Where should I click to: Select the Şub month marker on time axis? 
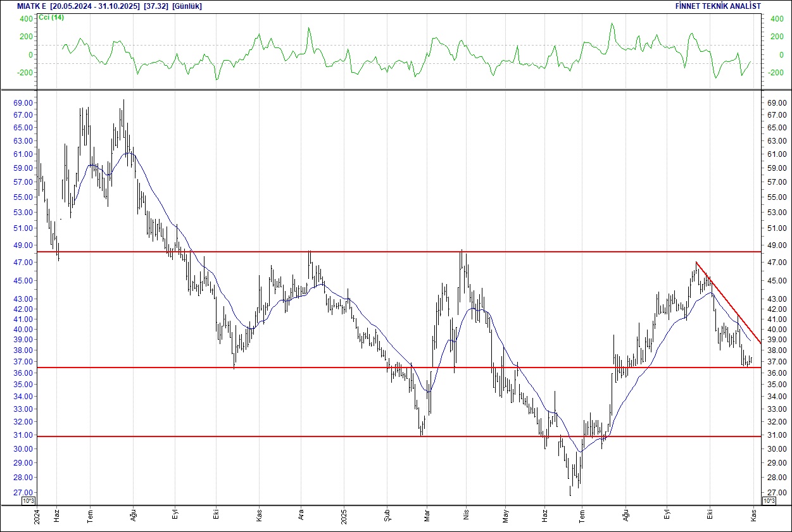pos(387,516)
